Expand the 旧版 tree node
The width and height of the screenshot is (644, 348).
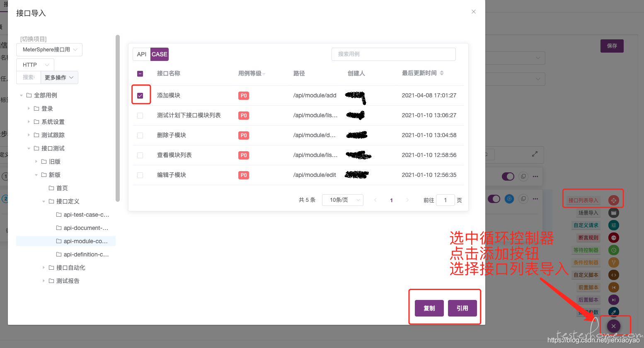(36, 162)
